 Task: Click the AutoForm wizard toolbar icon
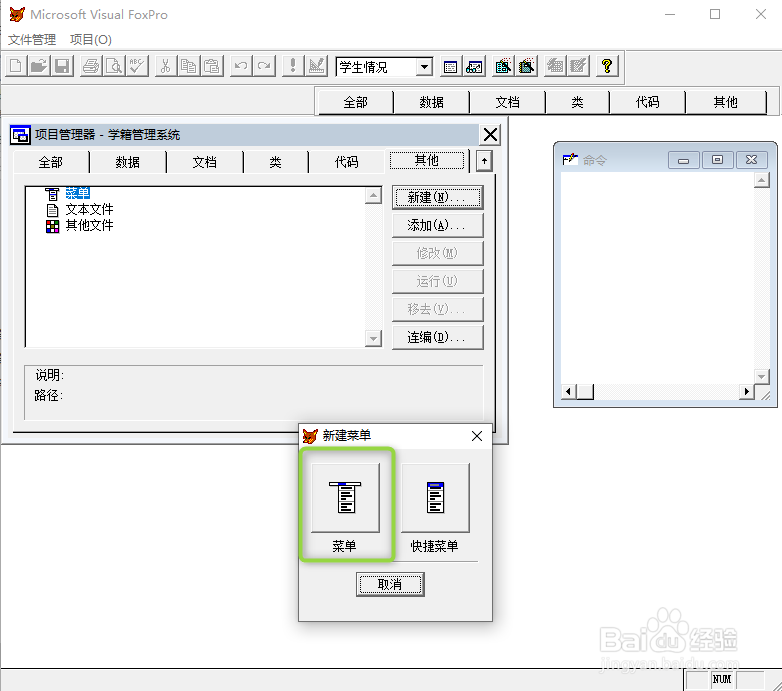pyautogui.click(x=555, y=66)
